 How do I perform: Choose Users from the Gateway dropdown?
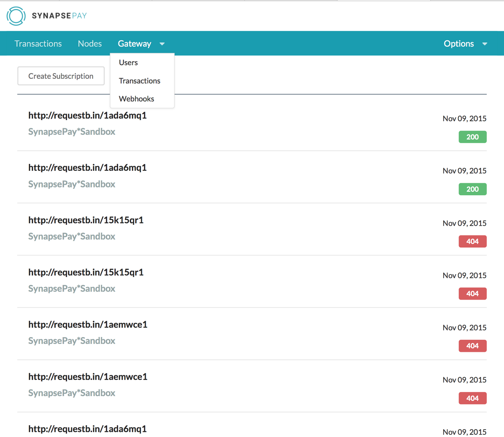click(x=128, y=62)
